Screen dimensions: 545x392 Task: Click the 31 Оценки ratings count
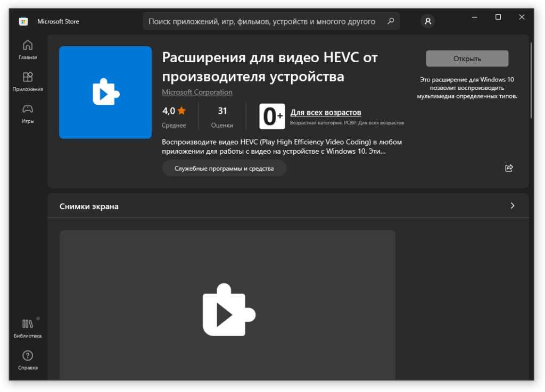[x=222, y=117]
